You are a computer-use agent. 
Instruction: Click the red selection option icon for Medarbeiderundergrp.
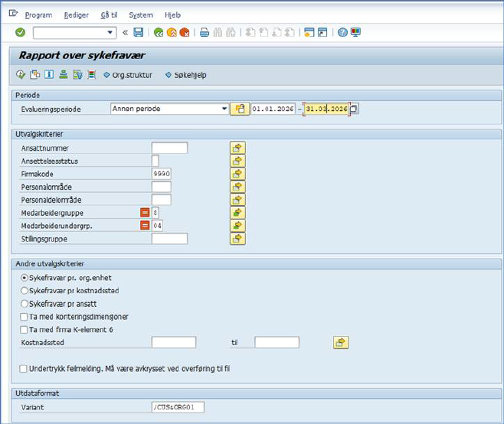pyautogui.click(x=145, y=225)
